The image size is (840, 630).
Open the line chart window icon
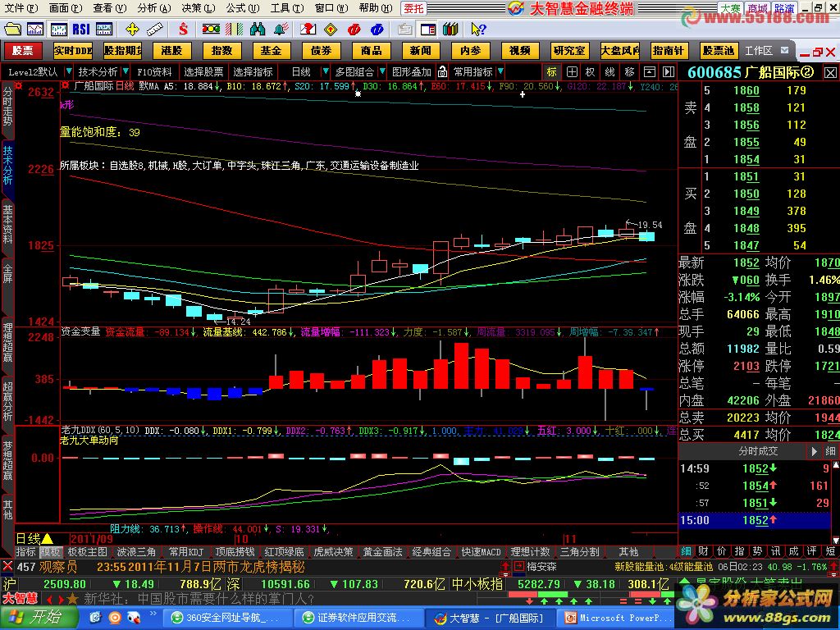[35, 29]
